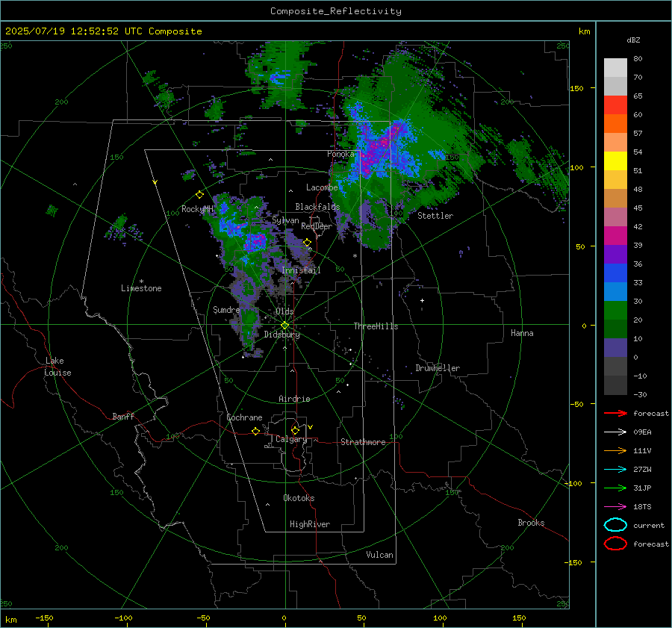Click the orange 111V arrow icon
The width and height of the screenshot is (672, 628).
pos(615,450)
